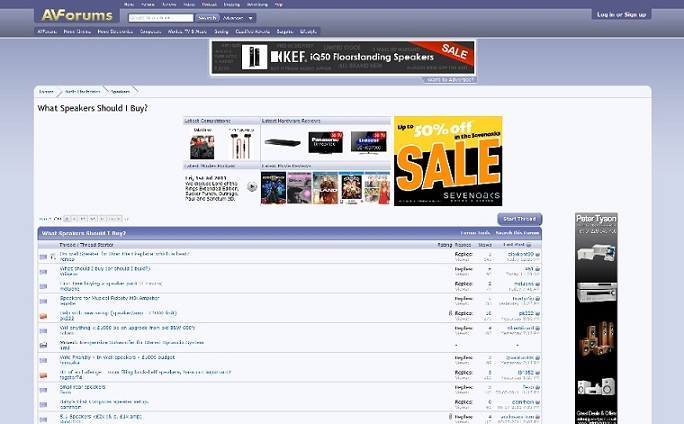The width and height of the screenshot is (684, 424).
Task: Click the Start Thread button
Action: 520,219
